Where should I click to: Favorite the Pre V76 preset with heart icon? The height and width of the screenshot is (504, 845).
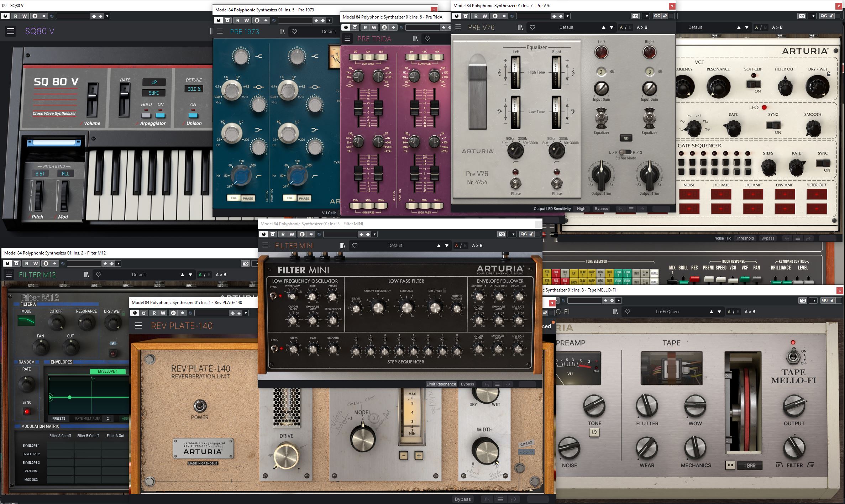[532, 27]
